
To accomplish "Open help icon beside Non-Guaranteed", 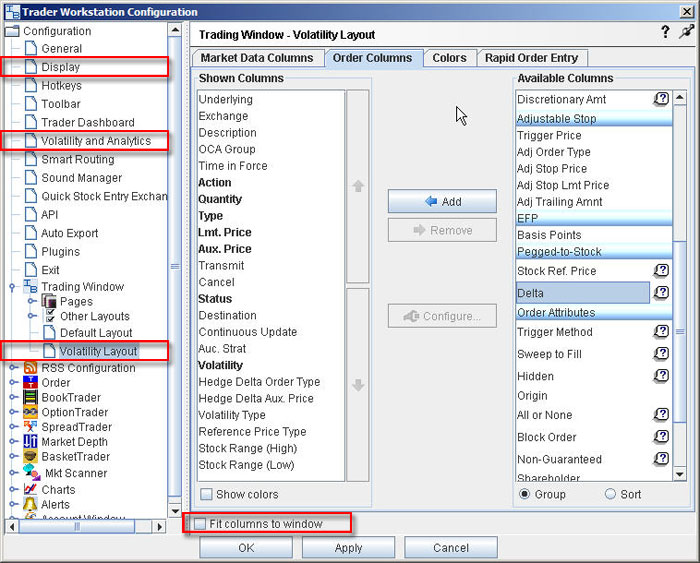I will point(661,459).
